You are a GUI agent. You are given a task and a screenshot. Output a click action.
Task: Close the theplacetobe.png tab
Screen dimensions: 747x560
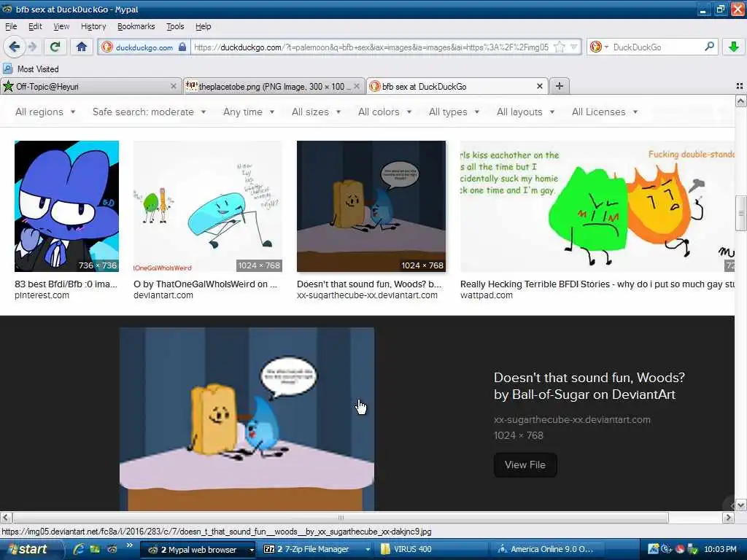tap(356, 86)
